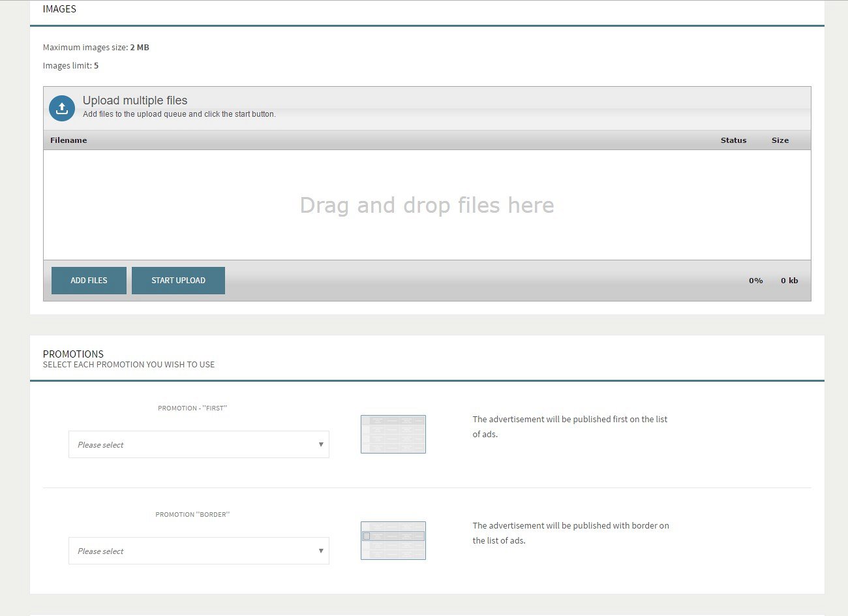Screen dimensions: 848x616
Task: Click the "Maximum images size: 2 MB" text
Action: 96,48
